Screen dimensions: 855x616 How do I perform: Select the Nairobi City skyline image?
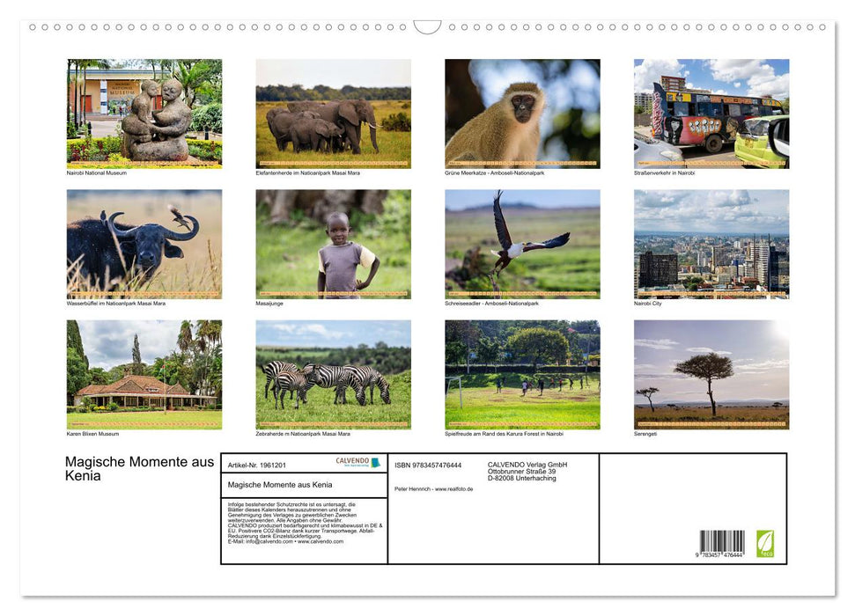[711, 243]
